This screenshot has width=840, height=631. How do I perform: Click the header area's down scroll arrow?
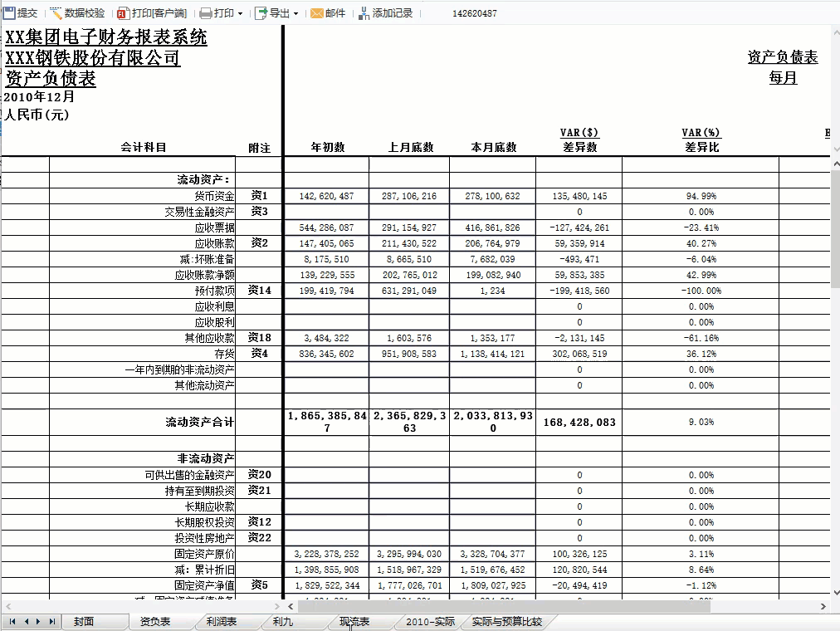pyautogui.click(x=836, y=149)
